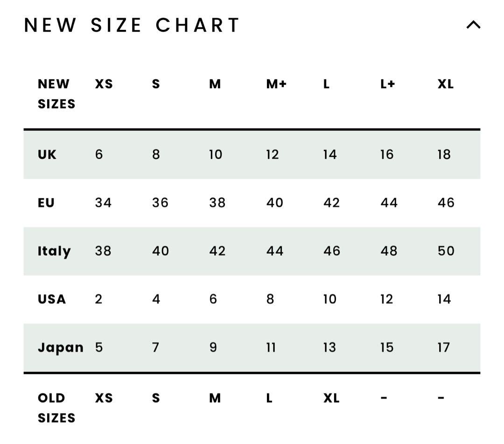The image size is (504, 444).
Task: Click the old size XL cell
Action: 331,398
